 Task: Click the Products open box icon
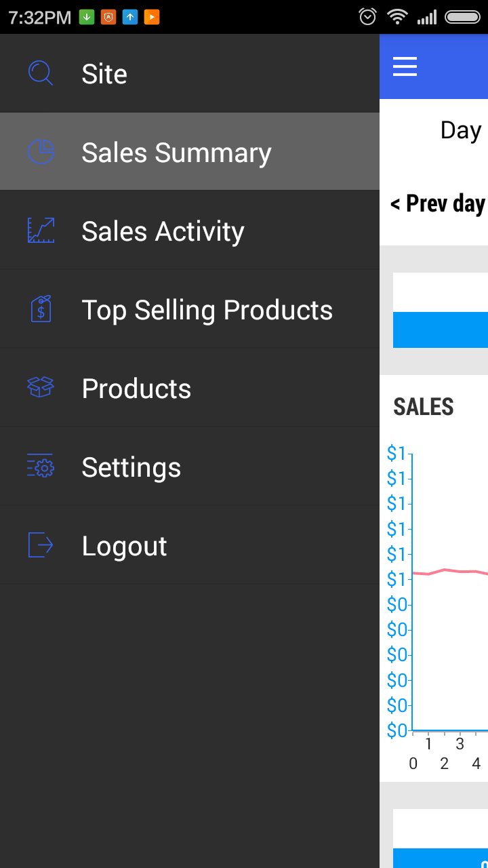coord(41,388)
